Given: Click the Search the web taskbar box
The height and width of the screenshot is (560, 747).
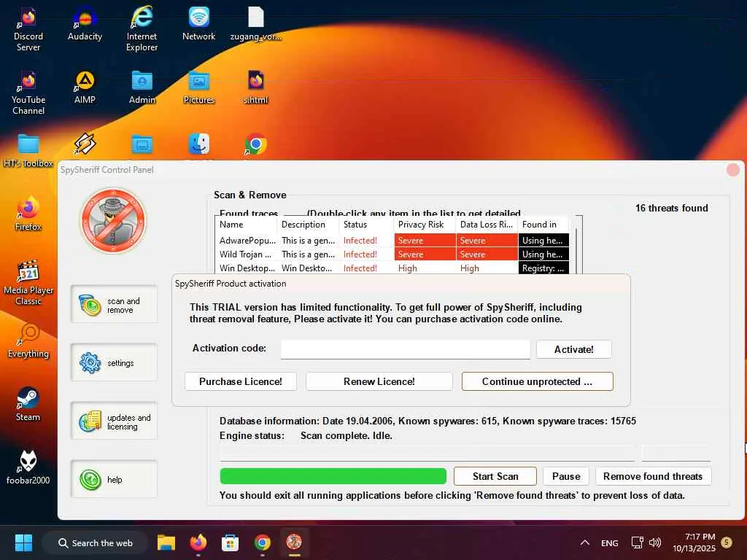Looking at the screenshot, I should click(96, 542).
